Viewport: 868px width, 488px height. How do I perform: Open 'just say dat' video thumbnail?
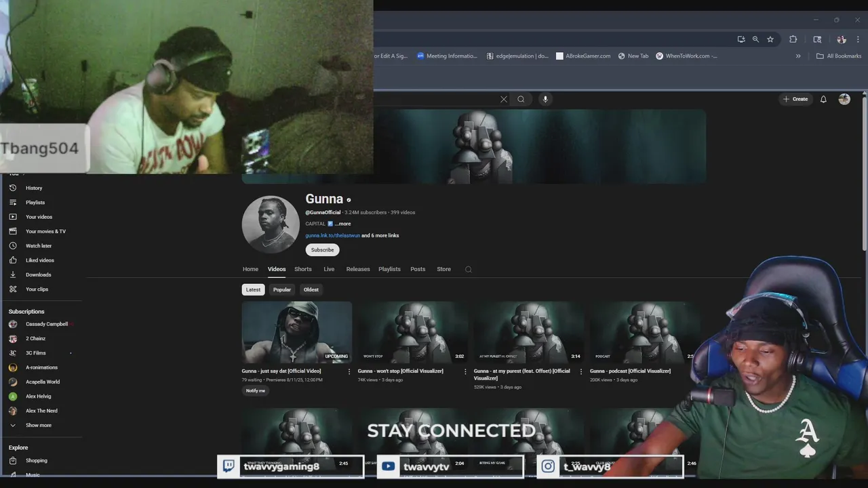[297, 332]
